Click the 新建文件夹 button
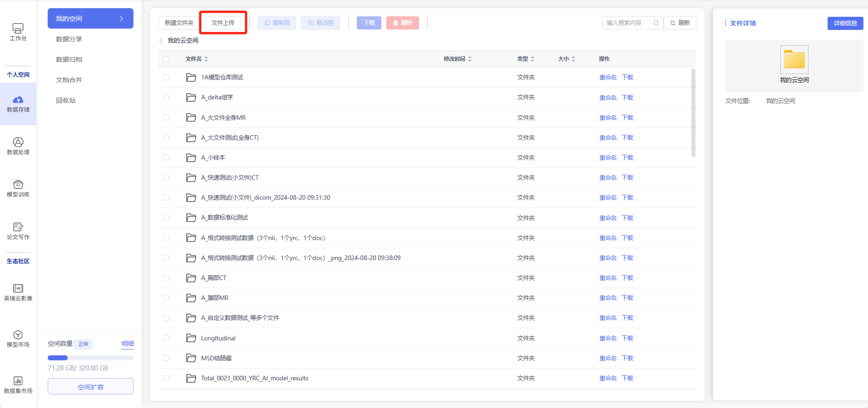Viewport: 868px width, 408px height. 179,23
